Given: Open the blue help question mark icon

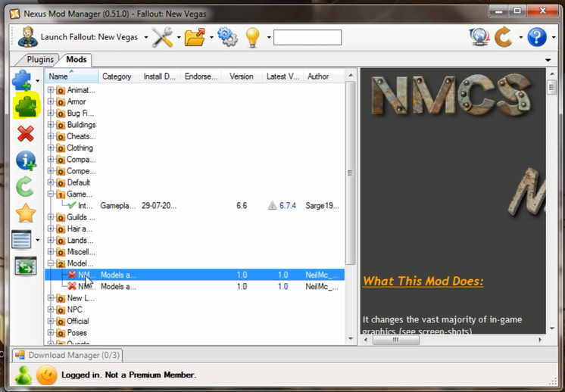Looking at the screenshot, I should (x=537, y=37).
